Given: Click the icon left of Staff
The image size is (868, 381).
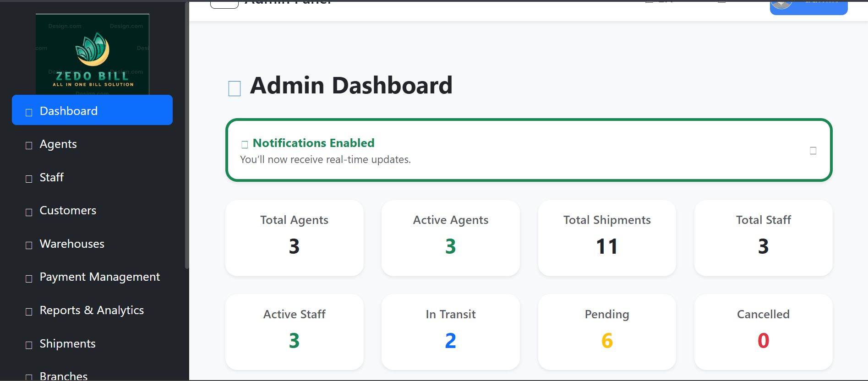Looking at the screenshot, I should click(29, 179).
